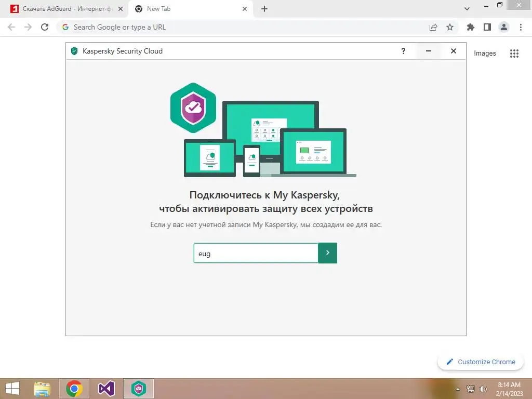Viewport: 532px width, 399px height.
Task: Toggle Chrome side panel icon
Action: point(487,27)
